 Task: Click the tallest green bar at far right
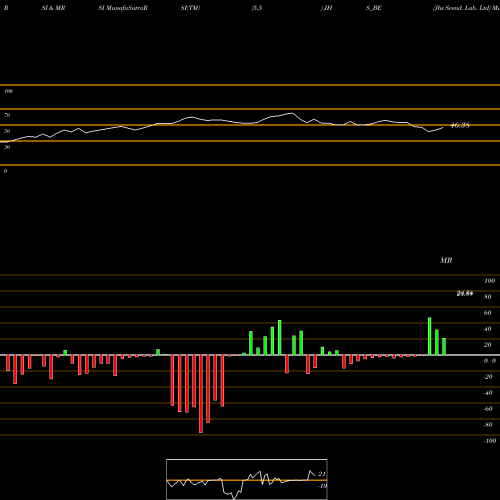pos(430,336)
